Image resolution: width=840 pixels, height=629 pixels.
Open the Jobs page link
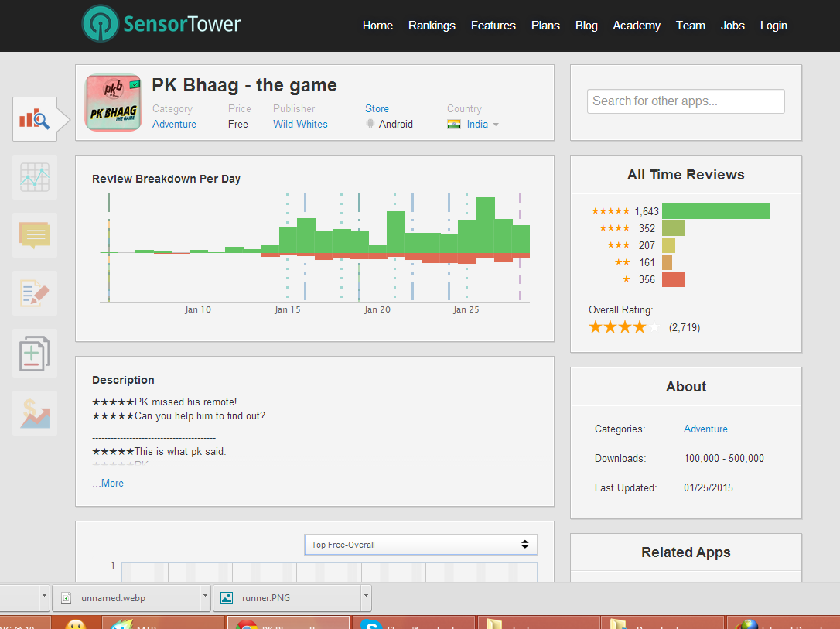732,26
